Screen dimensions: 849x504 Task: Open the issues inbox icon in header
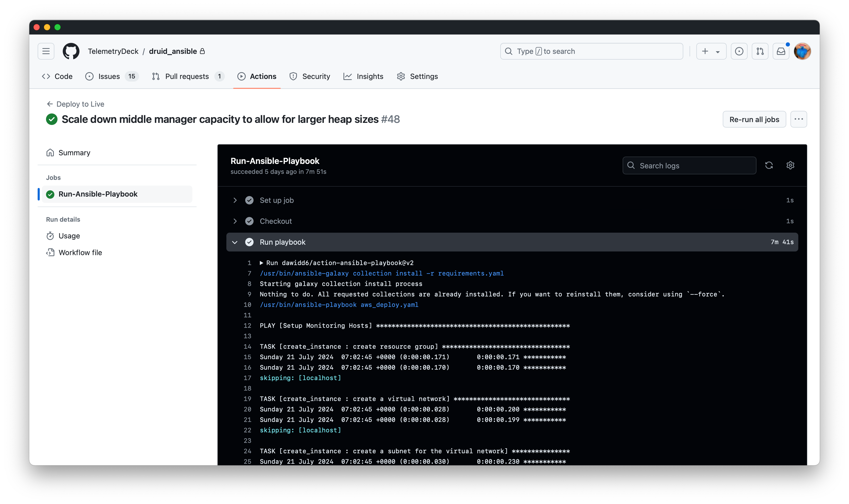coord(739,51)
